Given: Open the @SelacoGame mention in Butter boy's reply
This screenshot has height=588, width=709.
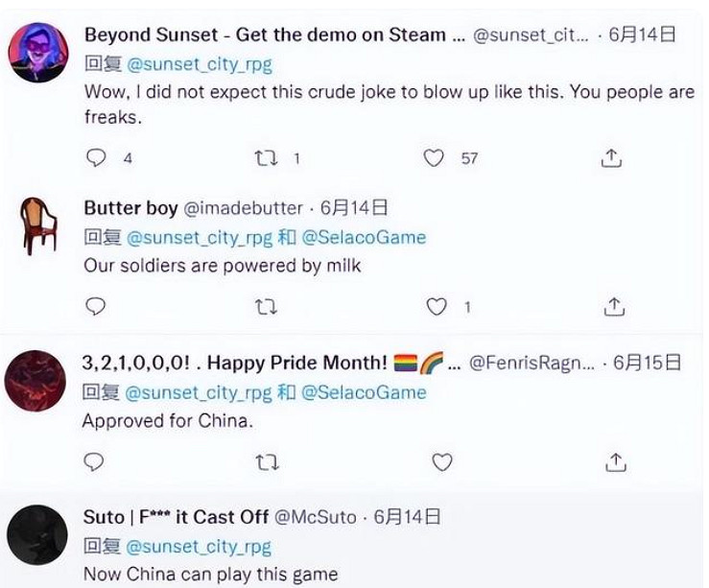Looking at the screenshot, I should pyautogui.click(x=364, y=237).
